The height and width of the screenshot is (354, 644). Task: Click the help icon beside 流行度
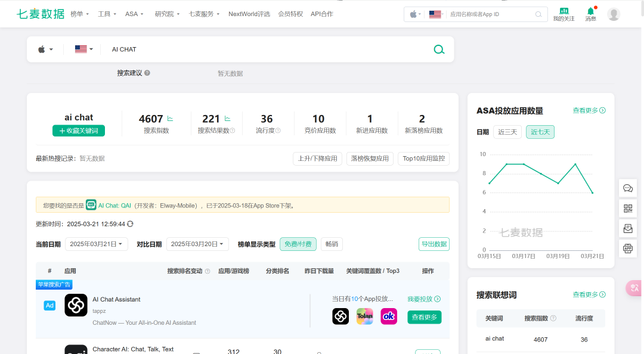(x=278, y=131)
